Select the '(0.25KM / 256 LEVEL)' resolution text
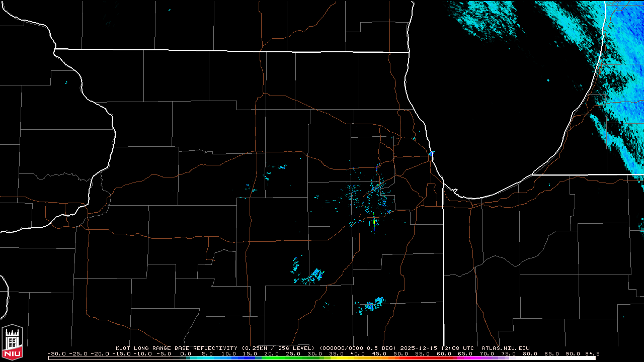The height and width of the screenshot is (362, 644). pos(278,348)
